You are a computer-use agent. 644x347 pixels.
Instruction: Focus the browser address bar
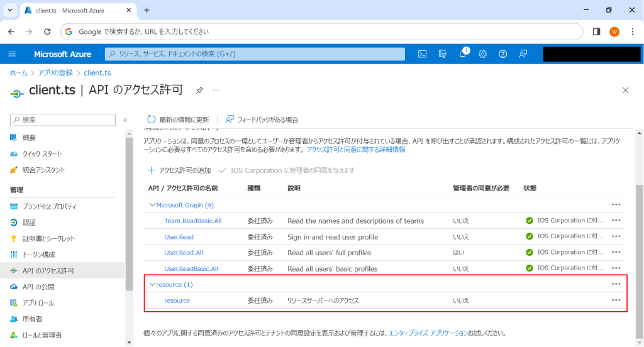point(321,31)
